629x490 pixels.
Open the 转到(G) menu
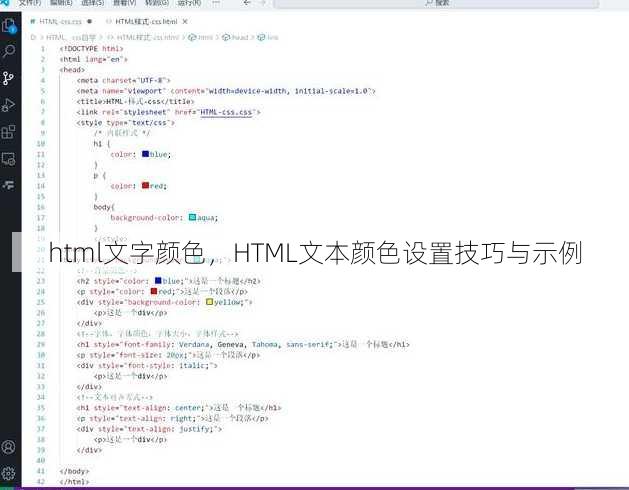157,3
